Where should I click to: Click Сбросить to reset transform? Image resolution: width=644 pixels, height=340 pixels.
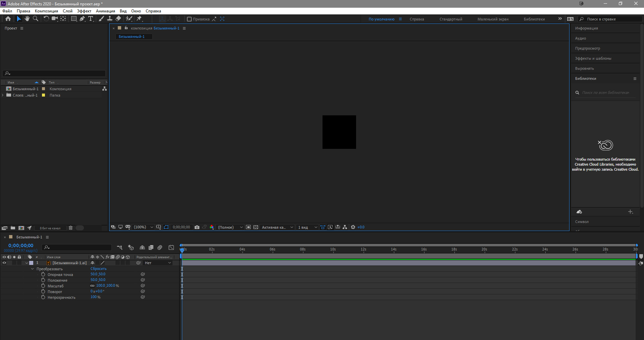(98, 269)
